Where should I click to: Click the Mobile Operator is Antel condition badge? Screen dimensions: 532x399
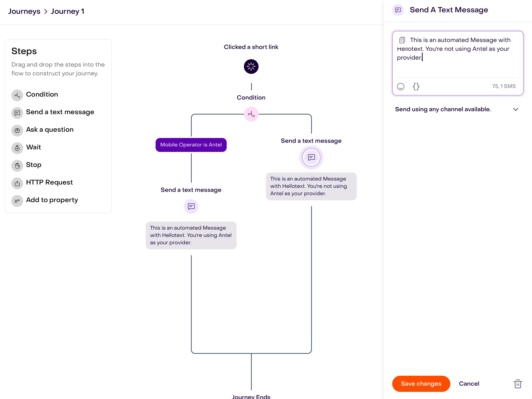191,145
